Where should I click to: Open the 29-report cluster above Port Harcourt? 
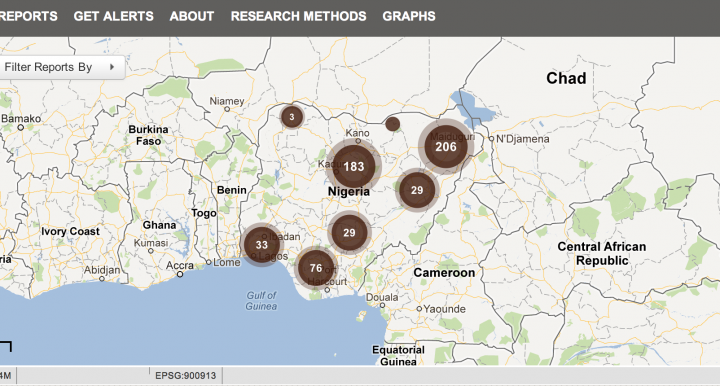point(349,233)
